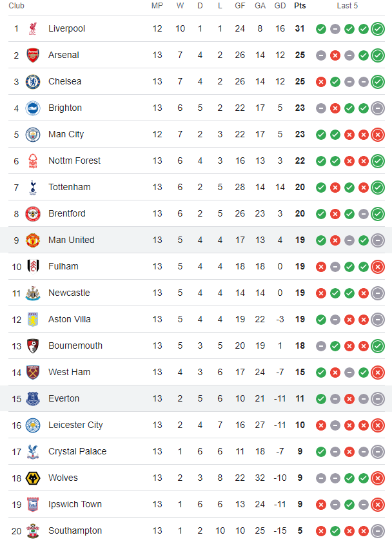The width and height of the screenshot is (392, 544).
Task: Open the Nottm Forest team link
Action: [x=74, y=160]
